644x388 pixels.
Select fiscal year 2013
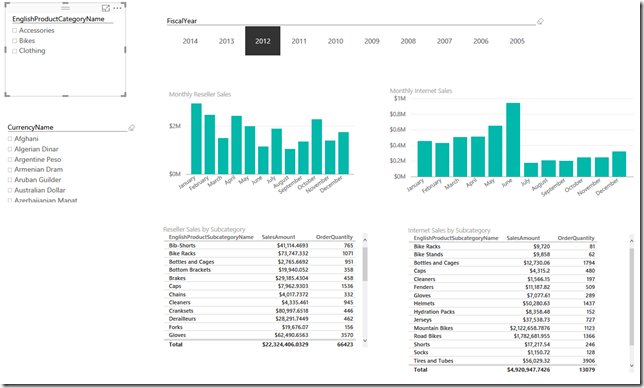(x=226, y=41)
